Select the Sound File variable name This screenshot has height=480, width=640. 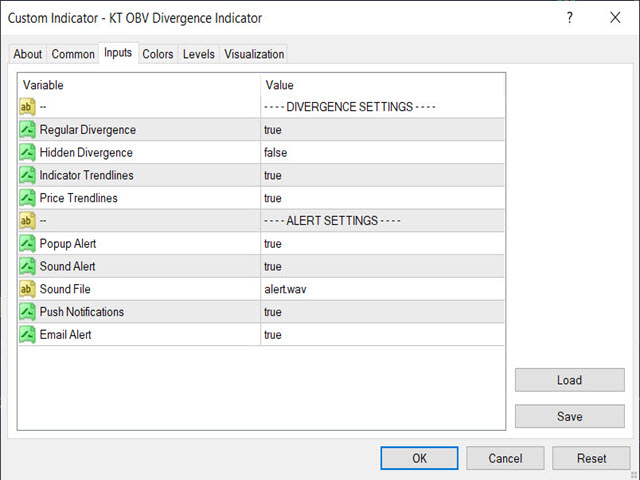click(x=65, y=289)
